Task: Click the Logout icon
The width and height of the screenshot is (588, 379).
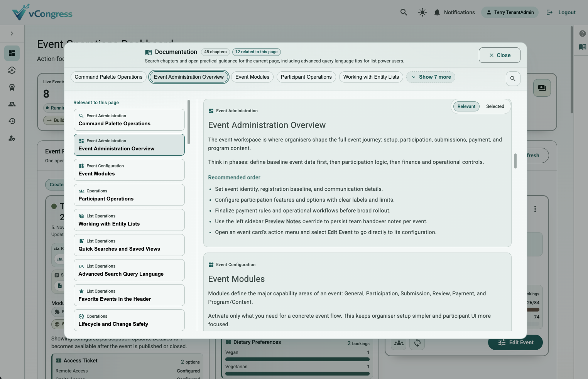Action: [549, 12]
